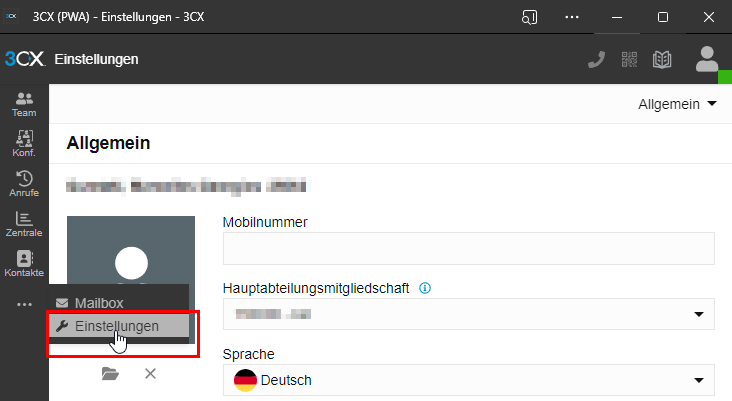Open folder icon to upload profile picture
Image resolution: width=732 pixels, height=401 pixels.
coord(110,373)
